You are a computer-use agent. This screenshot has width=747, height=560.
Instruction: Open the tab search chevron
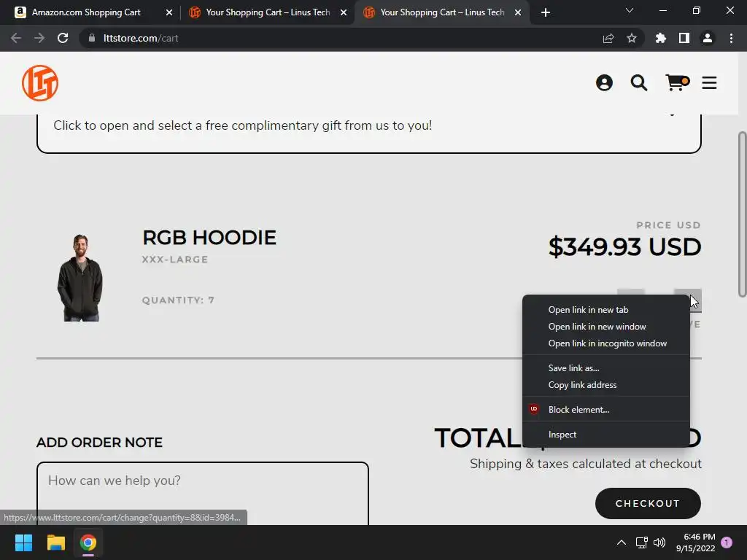tap(629, 10)
